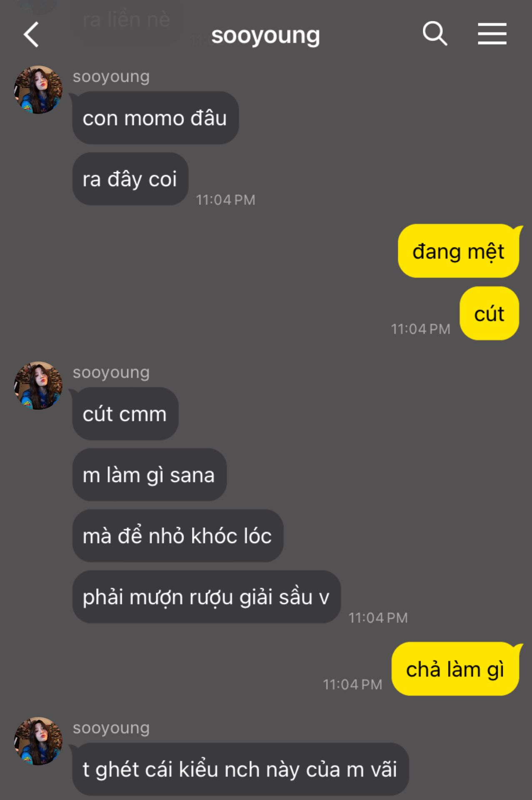Open the hamburger menu icon
Image resolution: width=532 pixels, height=800 pixels.
pyautogui.click(x=492, y=34)
